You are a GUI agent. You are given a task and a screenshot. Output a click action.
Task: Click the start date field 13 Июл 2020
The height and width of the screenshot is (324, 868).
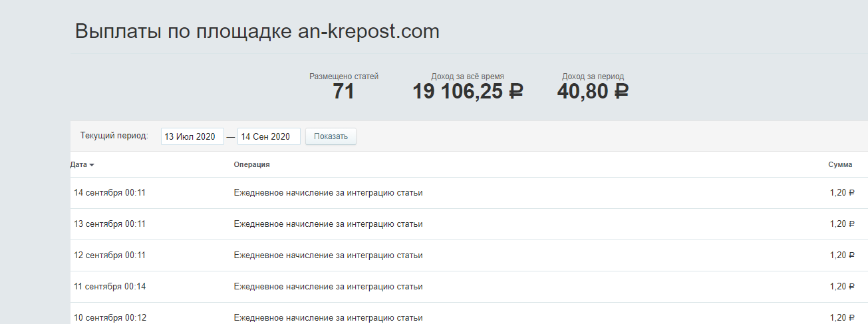[x=192, y=136]
